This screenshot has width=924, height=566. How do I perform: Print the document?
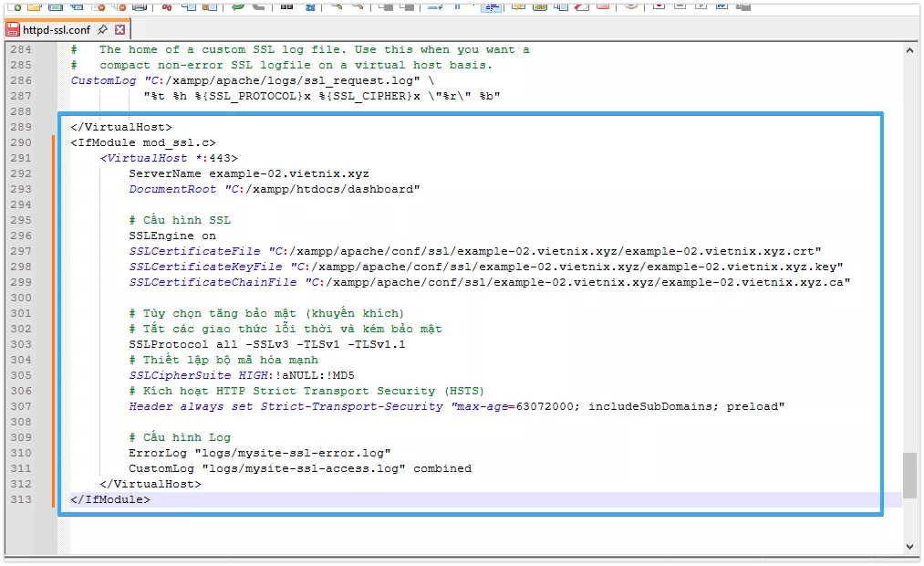(x=140, y=7)
